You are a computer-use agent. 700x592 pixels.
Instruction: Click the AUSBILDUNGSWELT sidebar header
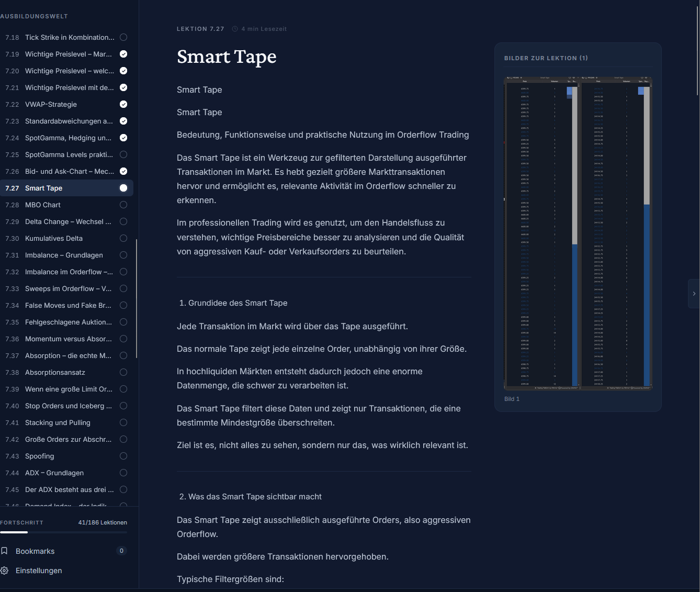[x=34, y=16]
